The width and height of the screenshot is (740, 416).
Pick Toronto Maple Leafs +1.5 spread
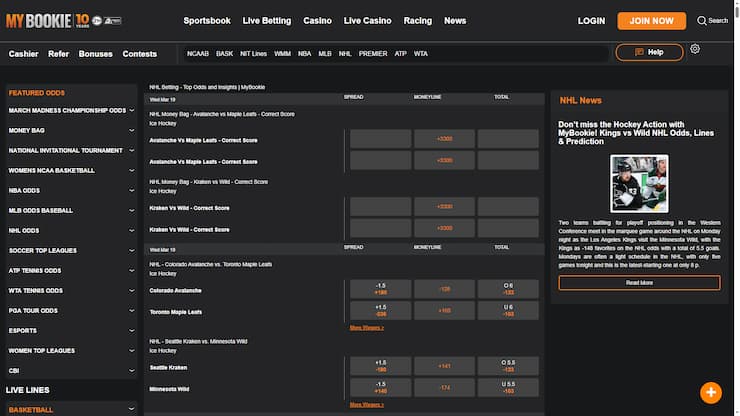coord(380,311)
